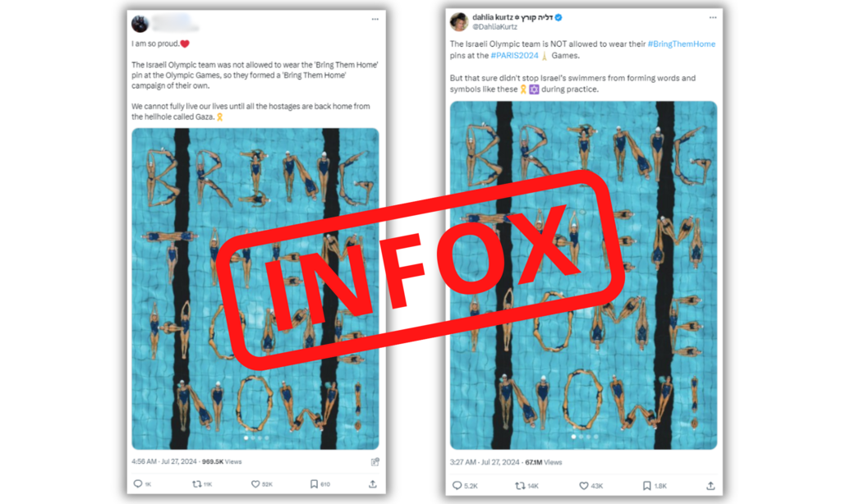Open the #BringThemHome hashtag link

[681, 44]
